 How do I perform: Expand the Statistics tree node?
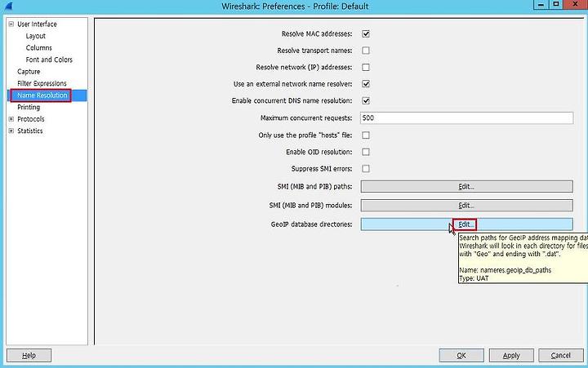coord(11,131)
